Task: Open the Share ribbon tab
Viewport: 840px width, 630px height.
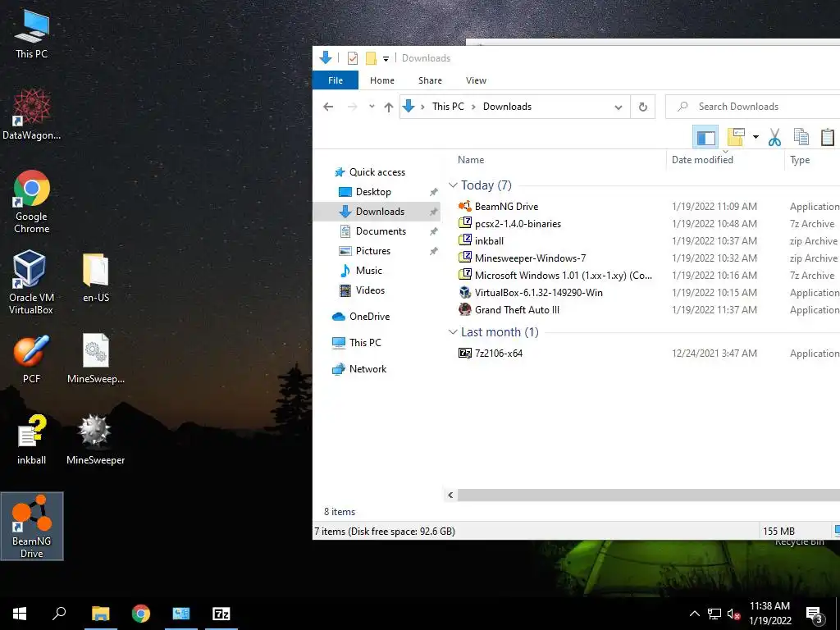Action: (430, 80)
